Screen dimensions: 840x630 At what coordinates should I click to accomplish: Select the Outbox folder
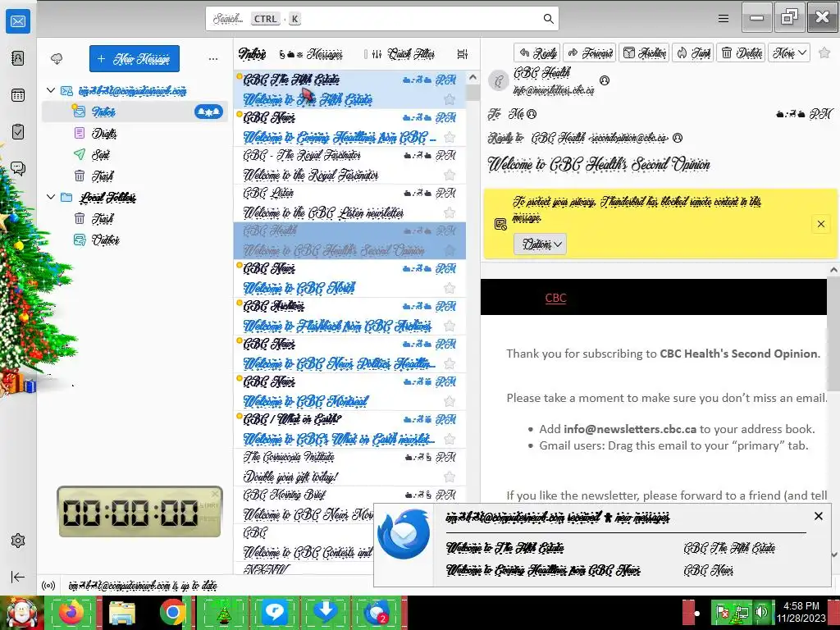coord(135,240)
